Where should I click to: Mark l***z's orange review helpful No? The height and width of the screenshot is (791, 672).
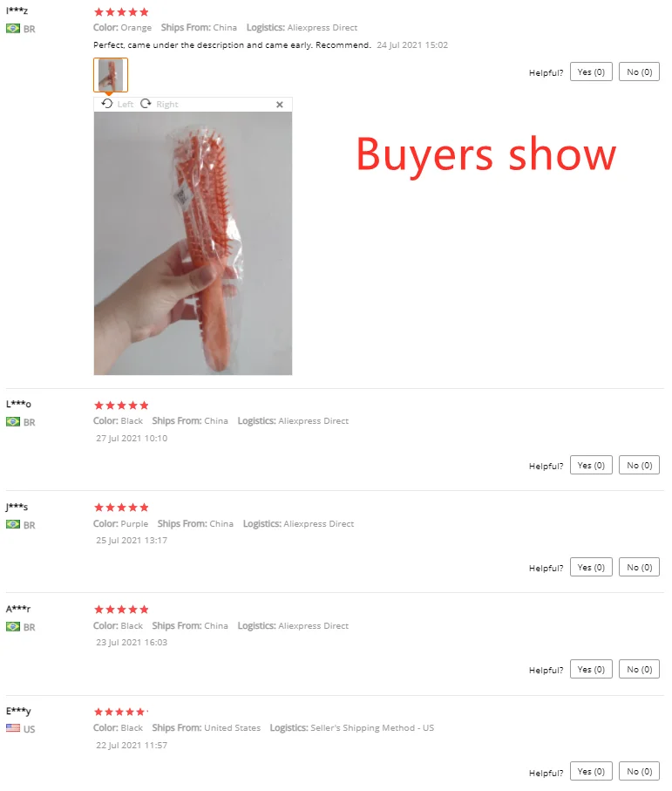(x=639, y=72)
